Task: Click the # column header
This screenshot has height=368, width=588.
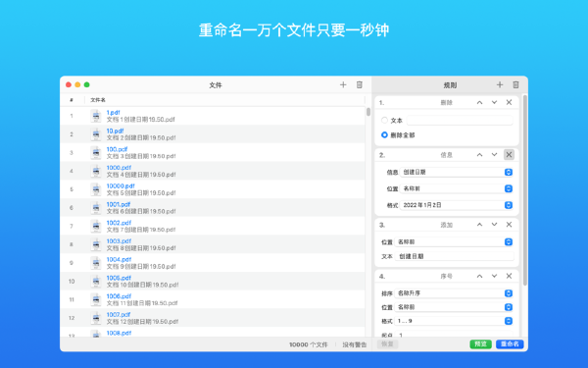Action: (72, 100)
